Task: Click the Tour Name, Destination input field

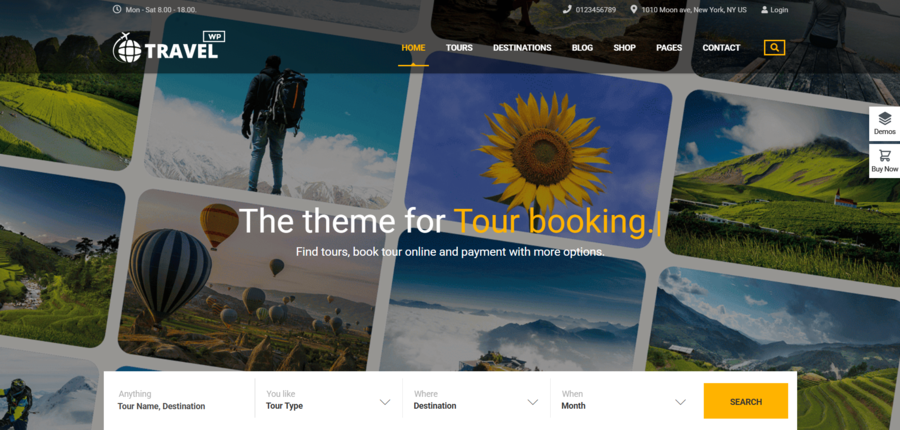Action: click(181, 400)
